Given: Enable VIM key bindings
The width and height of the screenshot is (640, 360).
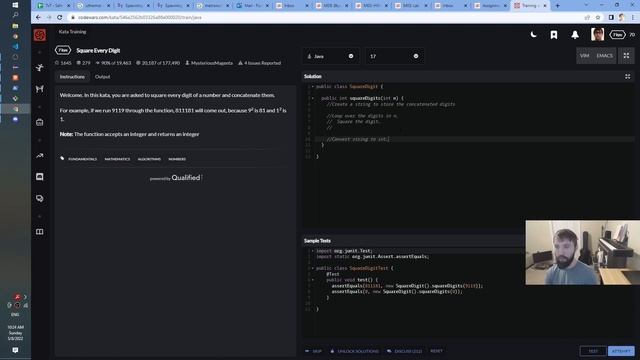Looking at the screenshot, I should pos(584,56).
